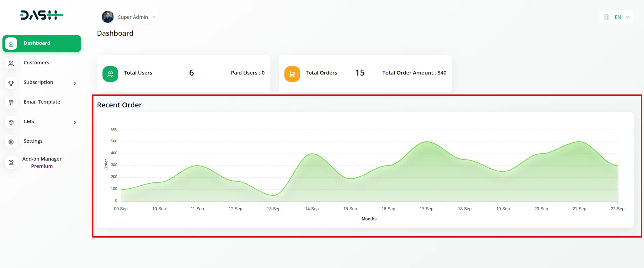Click the globe language icon
Image resolution: width=644 pixels, height=268 pixels.
(x=607, y=17)
